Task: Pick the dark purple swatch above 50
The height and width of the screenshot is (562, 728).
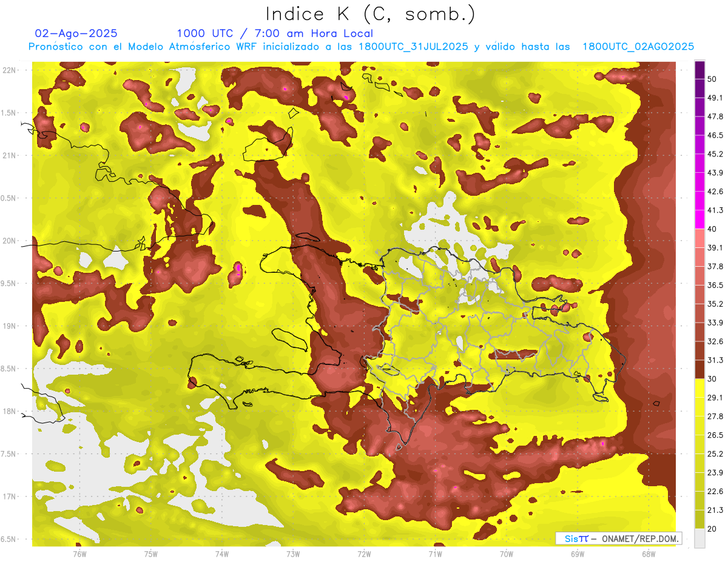Action: 700,70
